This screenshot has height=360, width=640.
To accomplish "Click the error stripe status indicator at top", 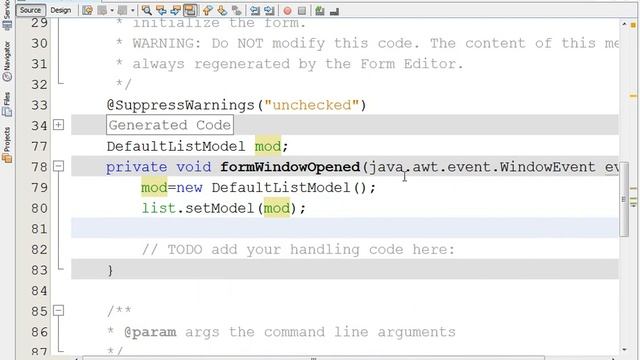I will 633,25.
